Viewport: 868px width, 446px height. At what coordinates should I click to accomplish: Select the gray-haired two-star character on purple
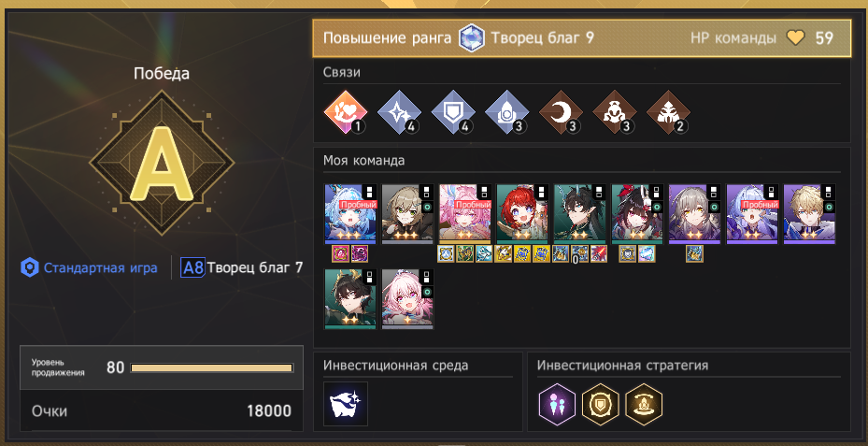[695, 214]
